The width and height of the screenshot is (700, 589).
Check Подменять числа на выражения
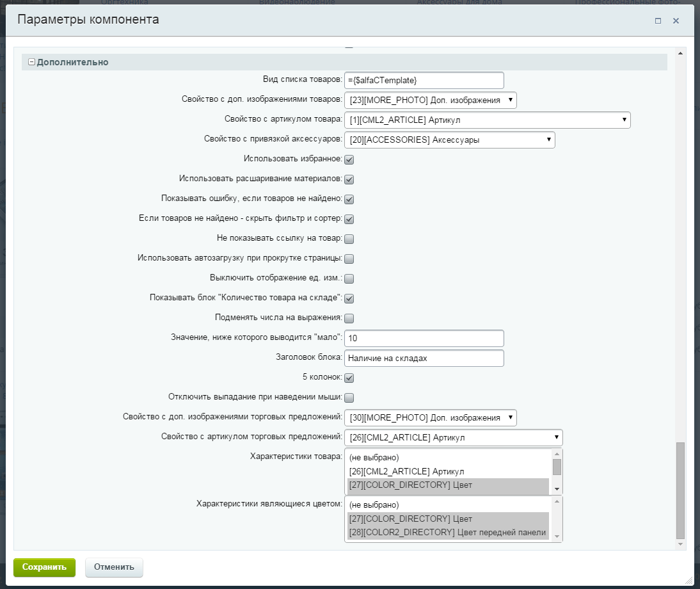tap(349, 318)
